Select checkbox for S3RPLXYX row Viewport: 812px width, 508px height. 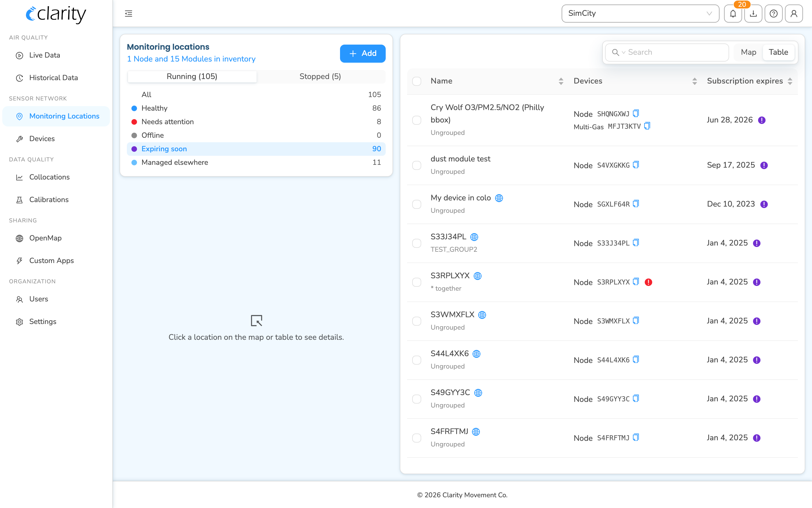click(417, 282)
